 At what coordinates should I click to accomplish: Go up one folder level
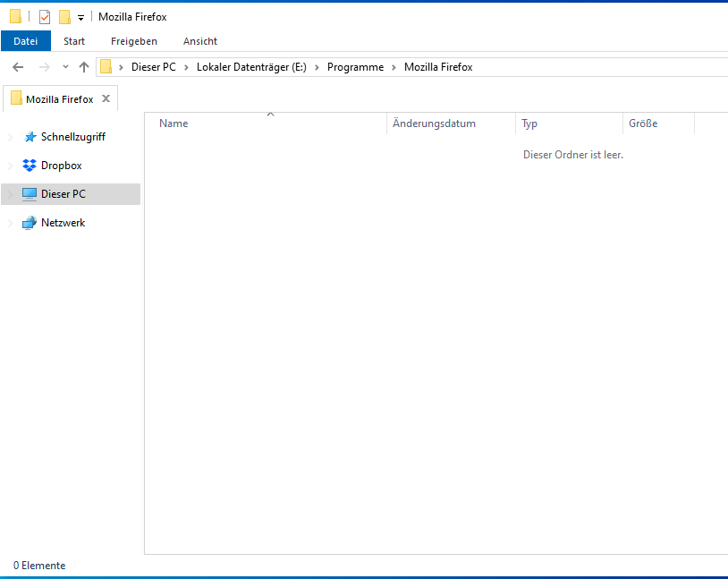[x=84, y=67]
